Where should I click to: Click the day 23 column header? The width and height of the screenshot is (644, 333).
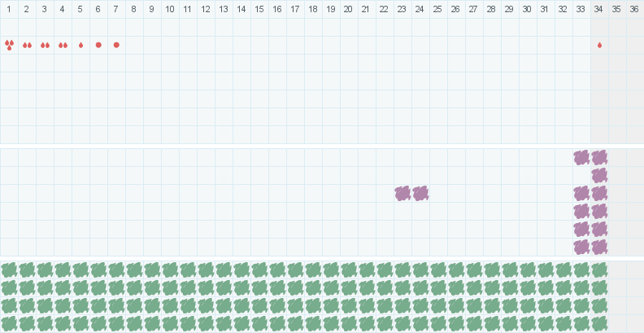point(402,9)
